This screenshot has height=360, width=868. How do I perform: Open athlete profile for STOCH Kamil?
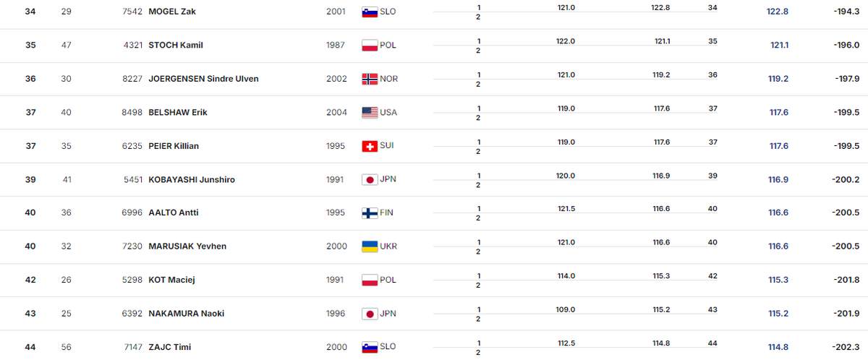pyautogui.click(x=175, y=45)
